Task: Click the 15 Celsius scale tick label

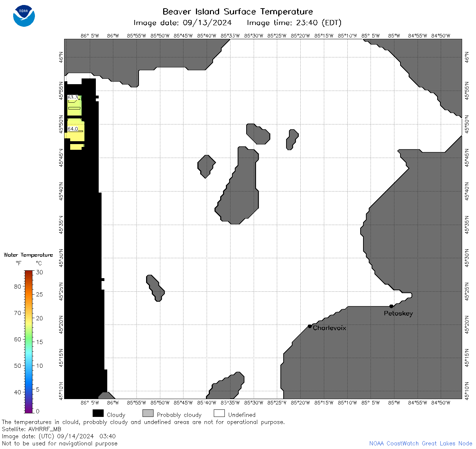Action: 40,342
